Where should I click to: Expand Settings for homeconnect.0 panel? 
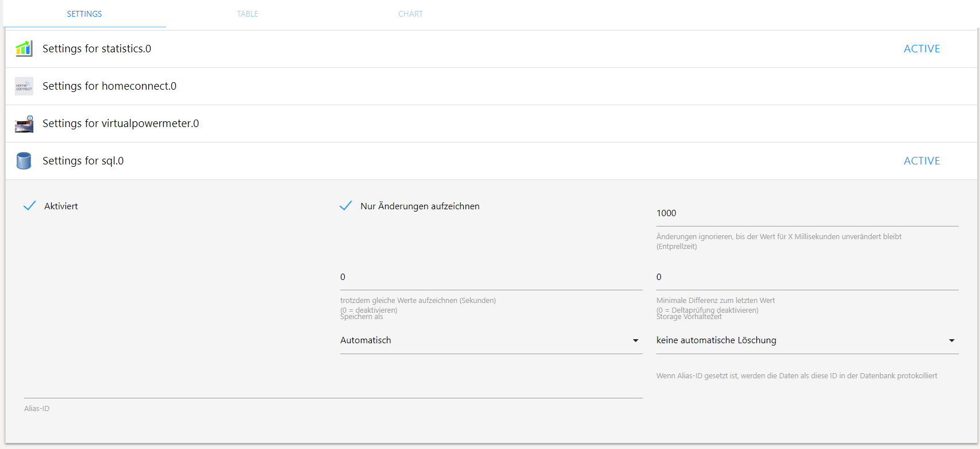109,86
